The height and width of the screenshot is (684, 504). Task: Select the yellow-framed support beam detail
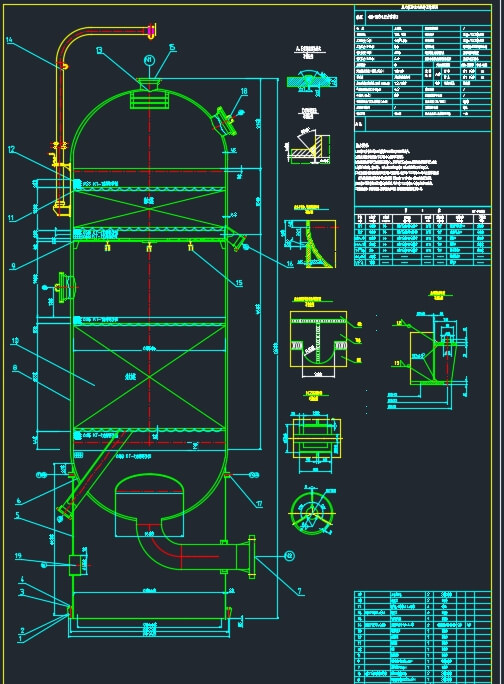pyautogui.click(x=319, y=339)
